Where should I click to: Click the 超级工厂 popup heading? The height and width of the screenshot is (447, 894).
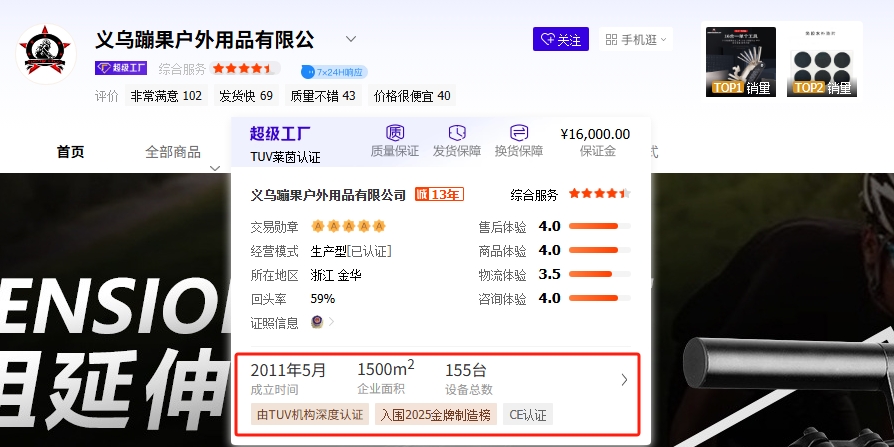pyautogui.click(x=280, y=134)
